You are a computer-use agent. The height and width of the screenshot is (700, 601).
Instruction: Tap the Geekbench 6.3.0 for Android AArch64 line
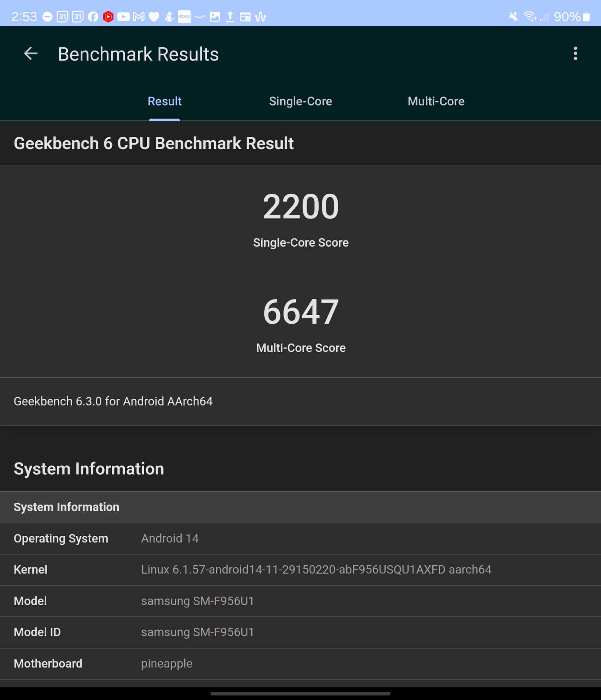point(113,401)
